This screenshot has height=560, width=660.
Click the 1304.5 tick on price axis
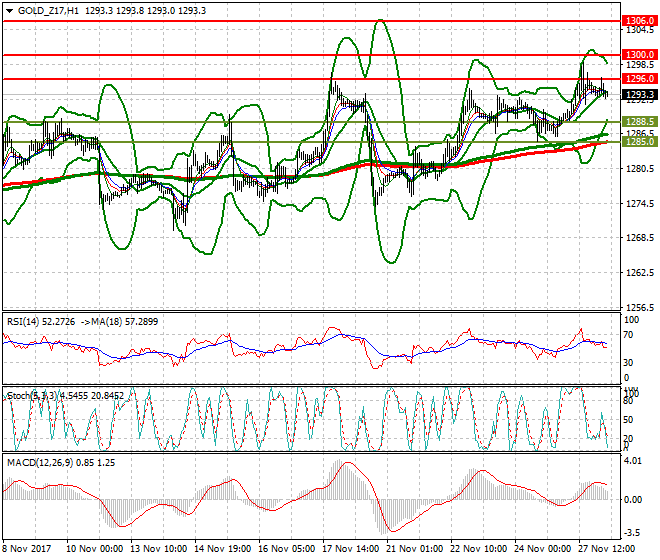point(638,31)
